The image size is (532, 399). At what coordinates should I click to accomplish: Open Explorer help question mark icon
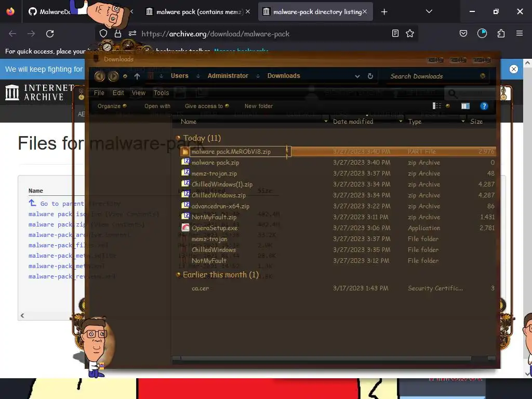coord(484,106)
